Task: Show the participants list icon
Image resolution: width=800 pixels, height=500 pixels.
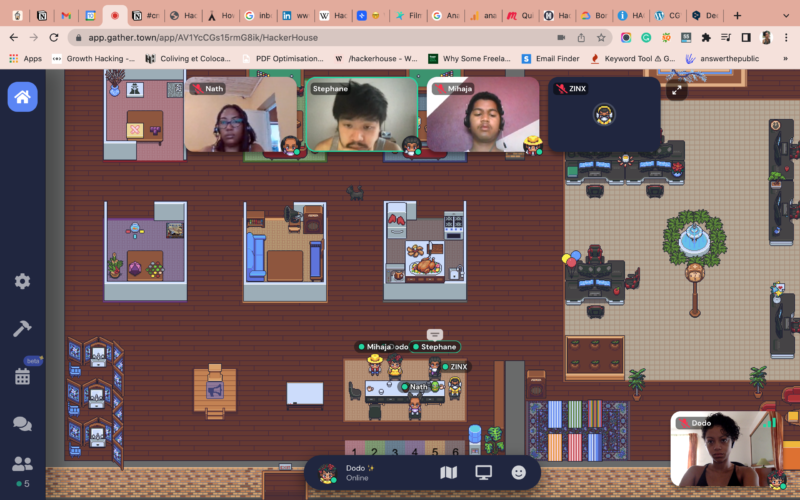Action: (x=22, y=464)
